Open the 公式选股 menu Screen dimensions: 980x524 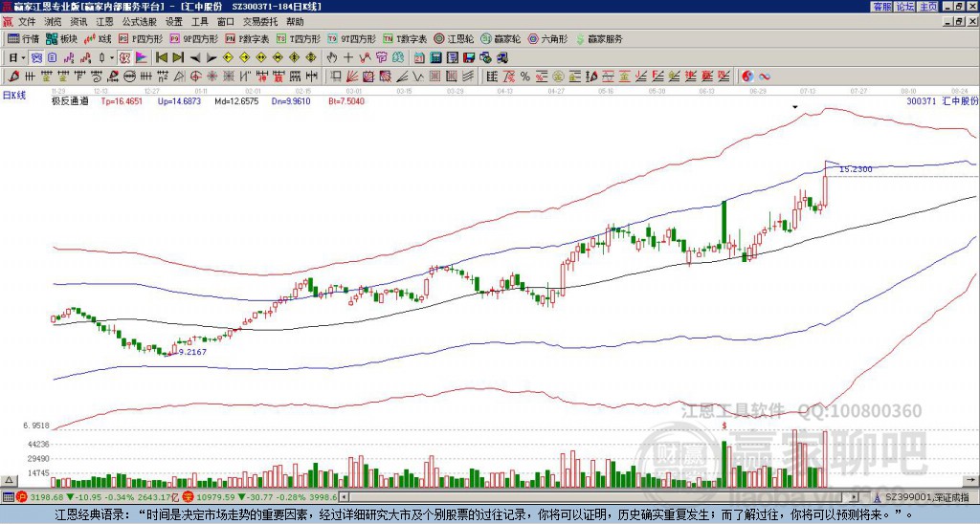pos(140,22)
